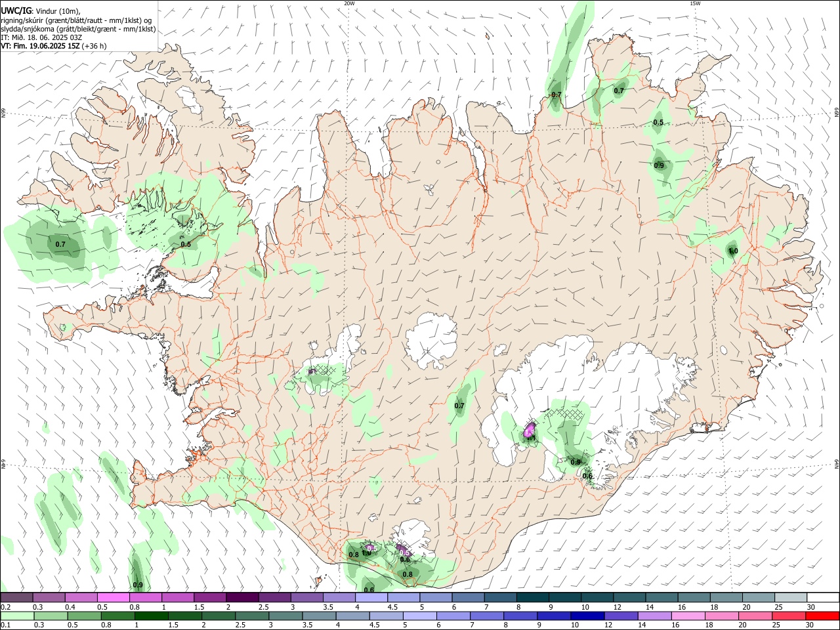Click the 0.5 rain value on the northeast peninsula
This screenshot has width=840, height=630.
pos(658,122)
